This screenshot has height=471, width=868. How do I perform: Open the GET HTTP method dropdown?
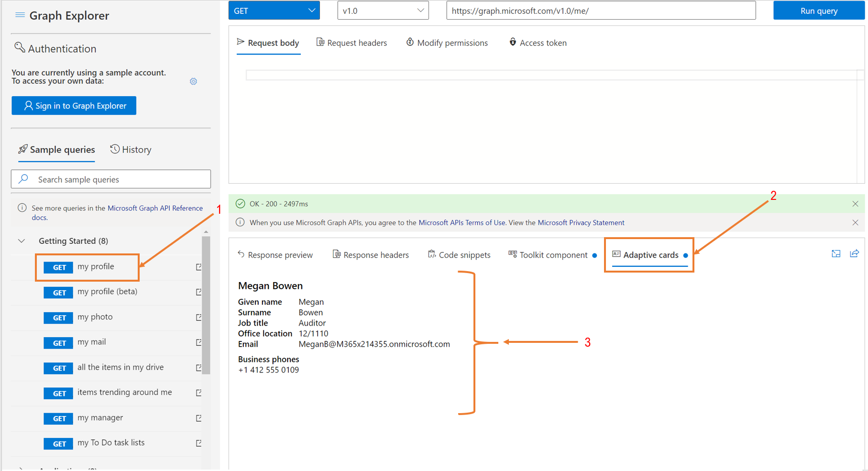point(274,11)
